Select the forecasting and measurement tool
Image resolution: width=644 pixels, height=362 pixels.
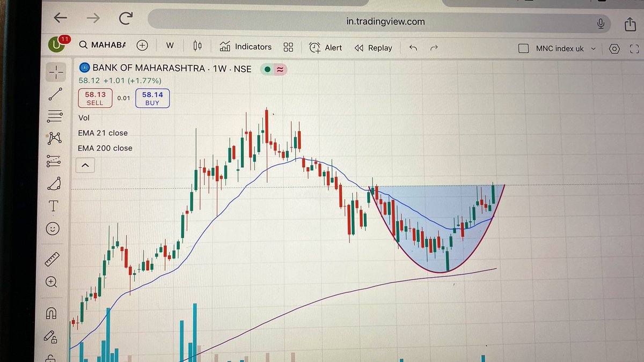[54, 161]
